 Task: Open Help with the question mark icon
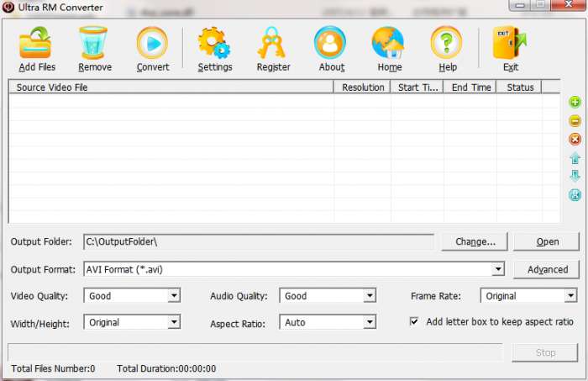(x=447, y=43)
